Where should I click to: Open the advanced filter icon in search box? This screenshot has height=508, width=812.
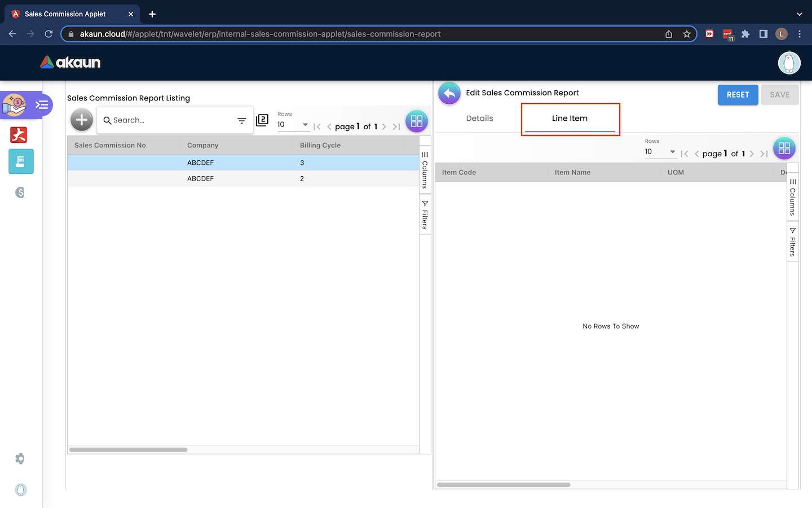[241, 120]
